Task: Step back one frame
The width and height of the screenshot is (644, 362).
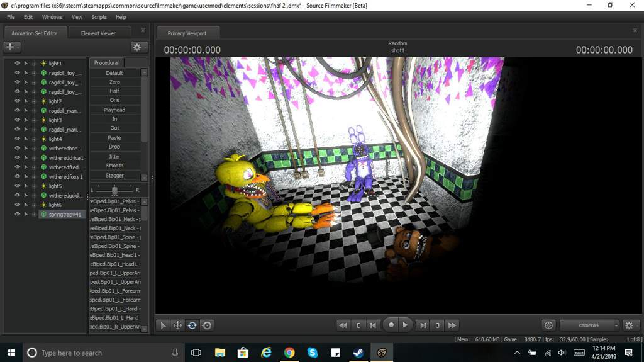Action: [x=373, y=325]
